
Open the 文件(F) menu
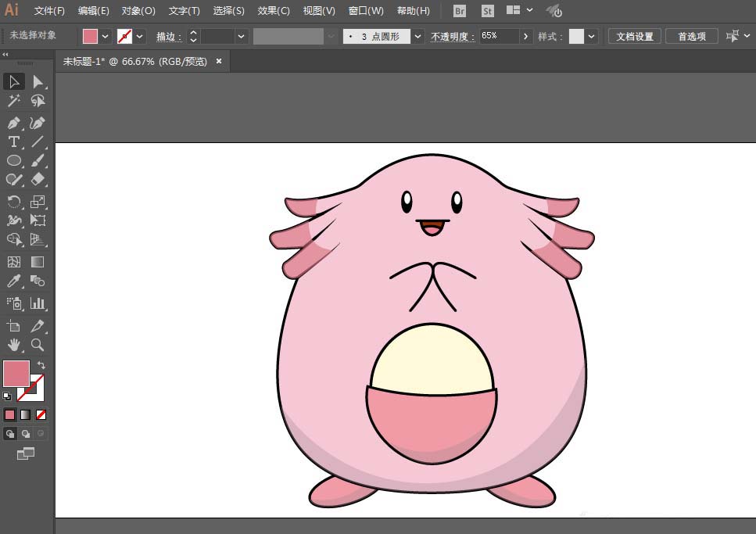tap(50, 11)
